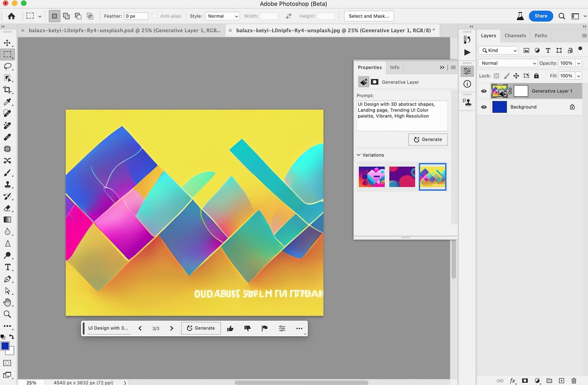Switch to the Info tab

pyautogui.click(x=394, y=67)
